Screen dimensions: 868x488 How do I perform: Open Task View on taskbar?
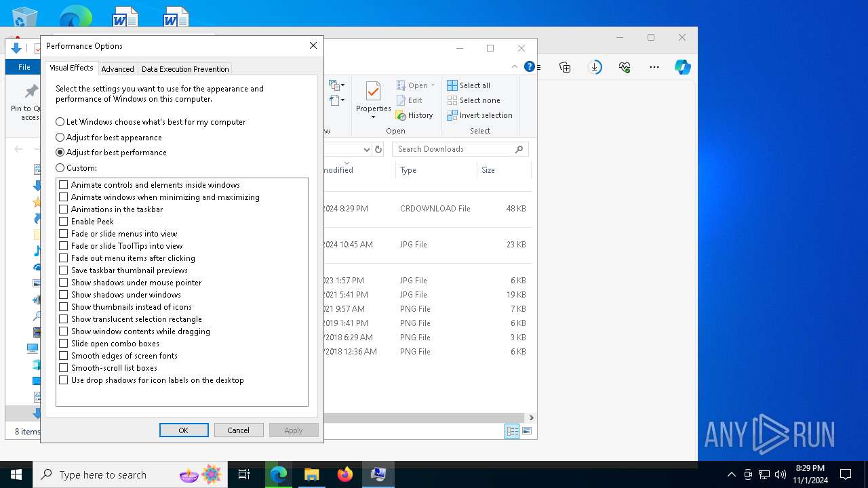coord(244,474)
